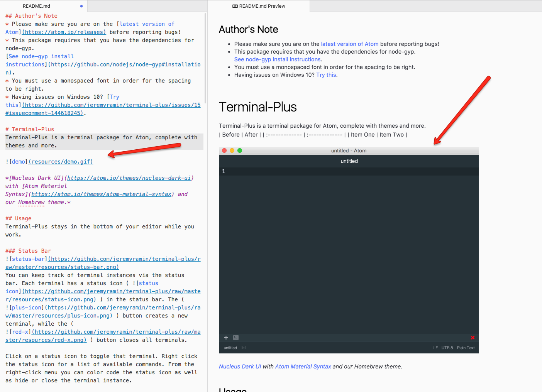Click the '### Status Bar' heading in editor
Screen dimensions: 542x392
[x=28, y=251]
